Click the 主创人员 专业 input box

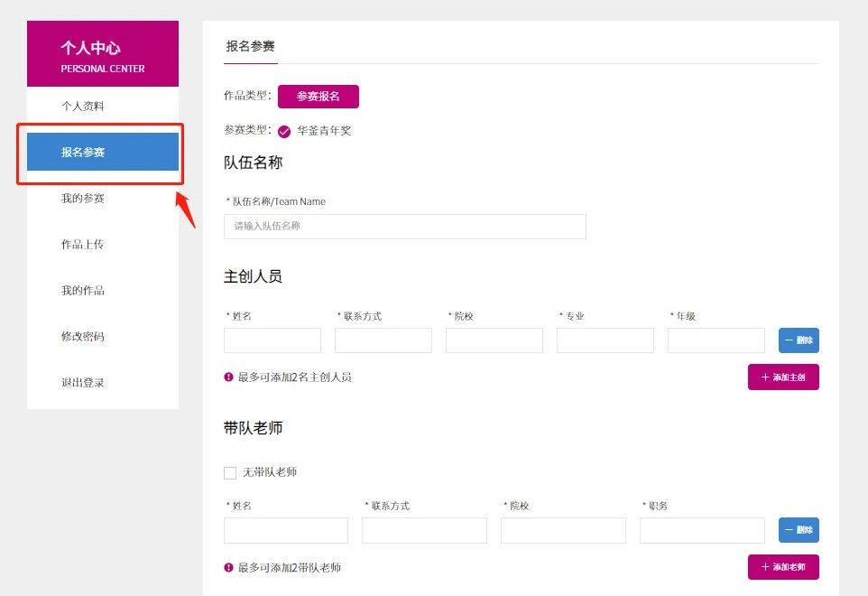pos(605,340)
